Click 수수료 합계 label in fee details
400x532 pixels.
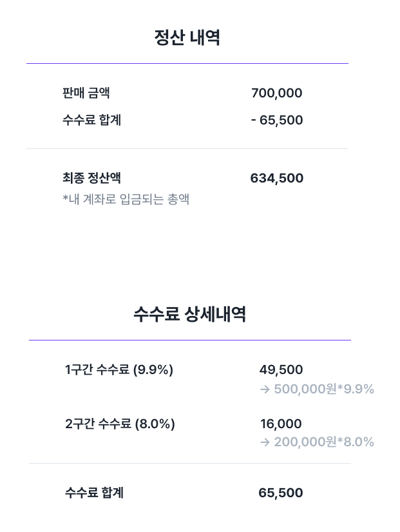(94, 493)
